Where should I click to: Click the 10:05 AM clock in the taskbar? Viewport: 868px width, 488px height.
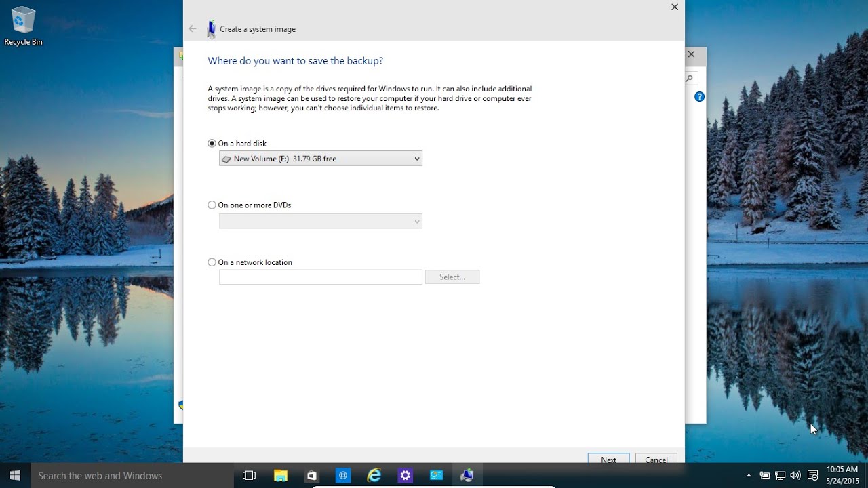point(842,469)
